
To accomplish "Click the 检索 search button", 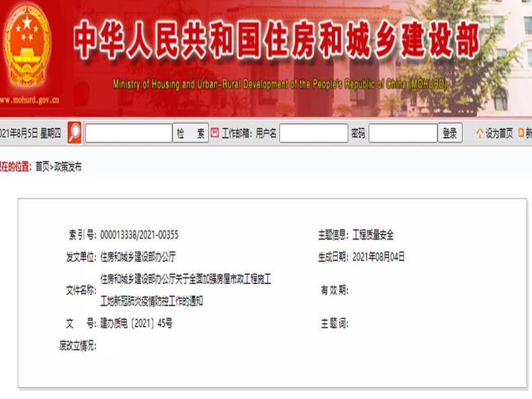I will pos(191,133).
